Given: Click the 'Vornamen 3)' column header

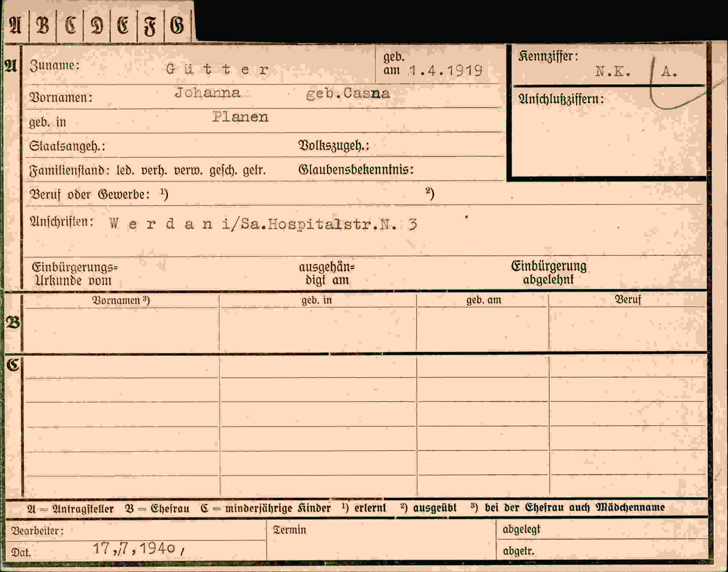Looking at the screenshot, I should [x=121, y=300].
